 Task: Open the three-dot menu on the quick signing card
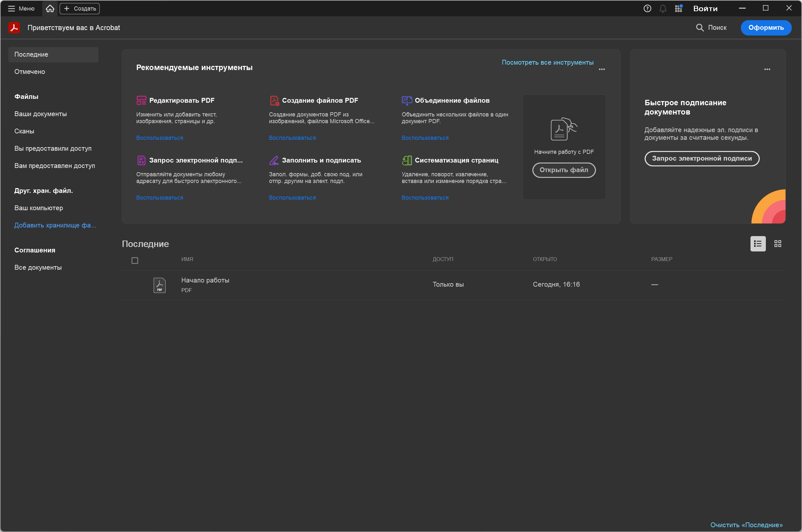click(x=767, y=69)
